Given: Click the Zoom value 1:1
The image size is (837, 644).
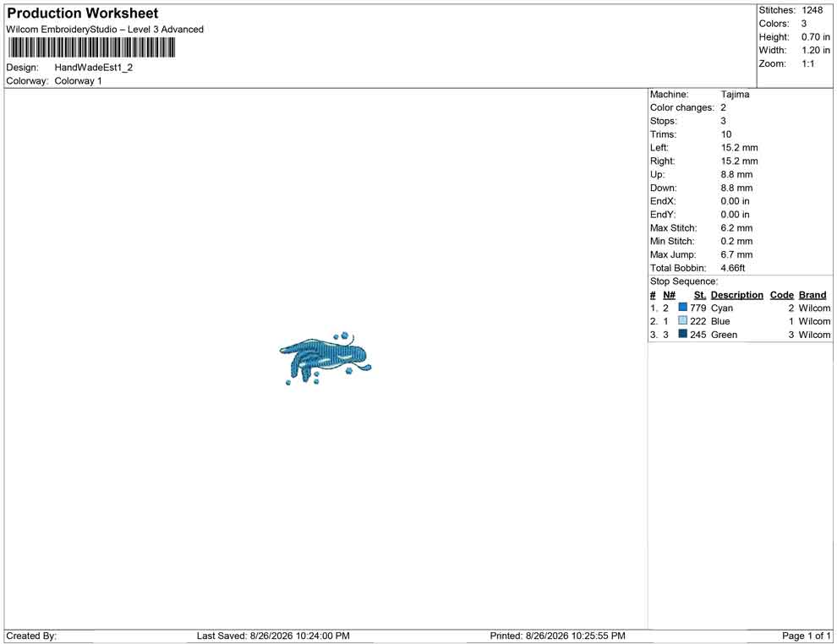Looking at the screenshot, I should point(808,63).
